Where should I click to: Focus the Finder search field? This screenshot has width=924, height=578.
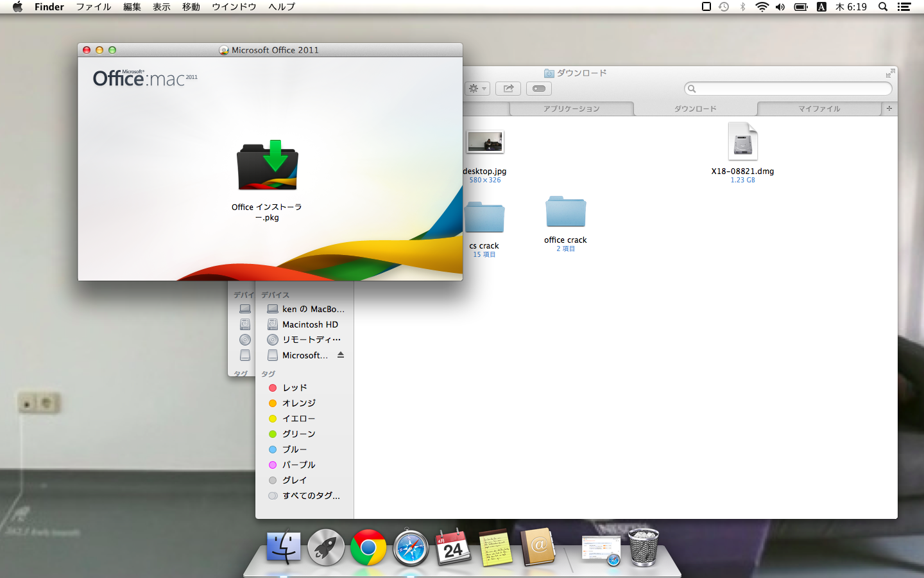point(788,89)
